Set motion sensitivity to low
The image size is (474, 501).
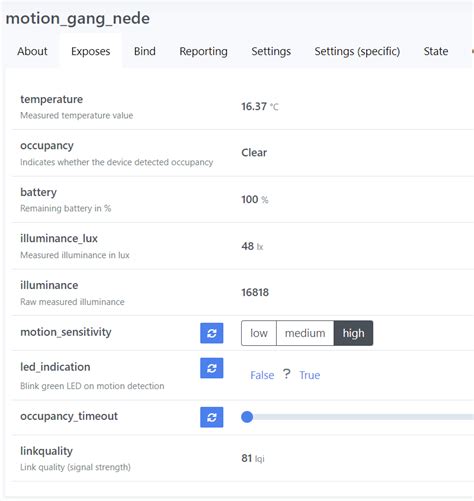(259, 333)
